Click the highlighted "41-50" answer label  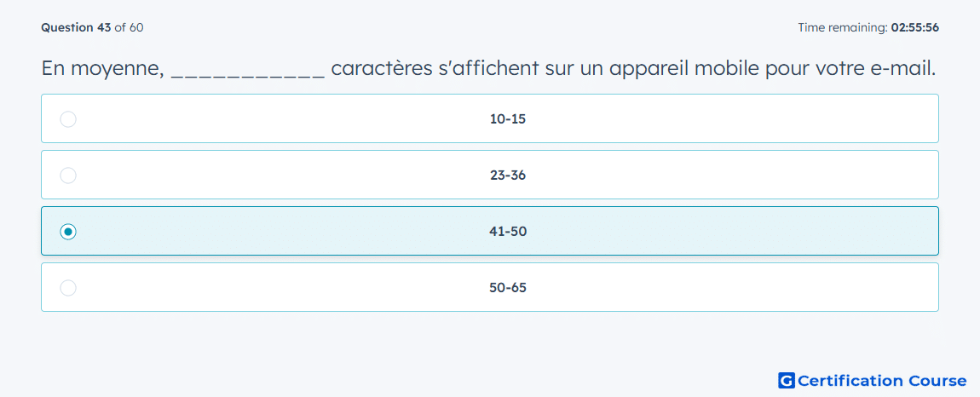508,232
